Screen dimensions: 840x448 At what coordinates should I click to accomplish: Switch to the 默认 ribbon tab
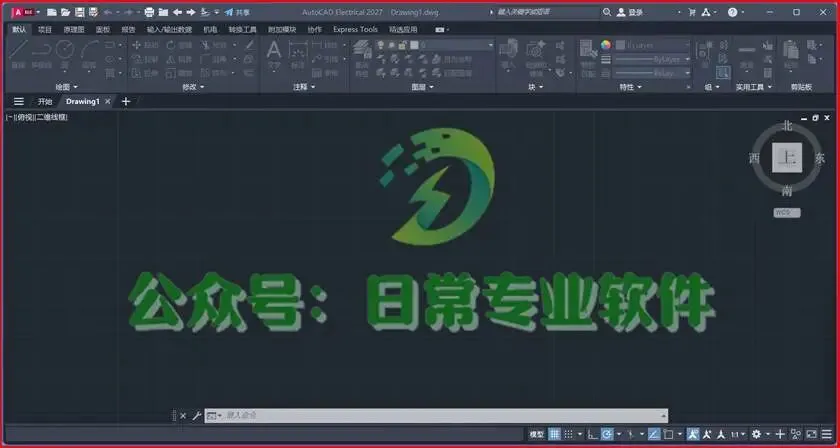[19, 29]
